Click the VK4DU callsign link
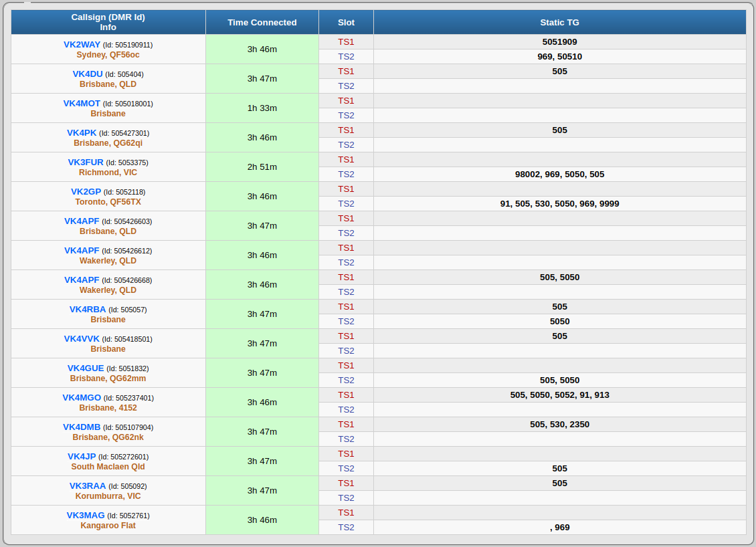Screen dimensions: 756x547 click(88, 74)
